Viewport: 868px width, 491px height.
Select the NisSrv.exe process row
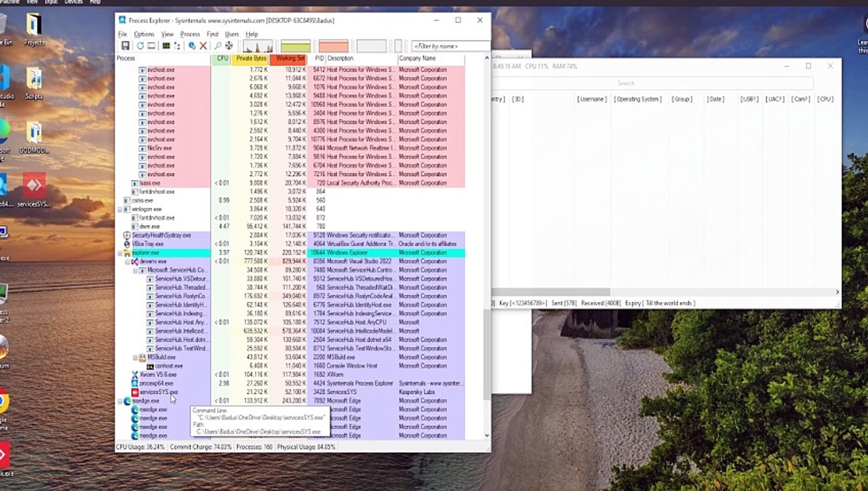point(290,148)
